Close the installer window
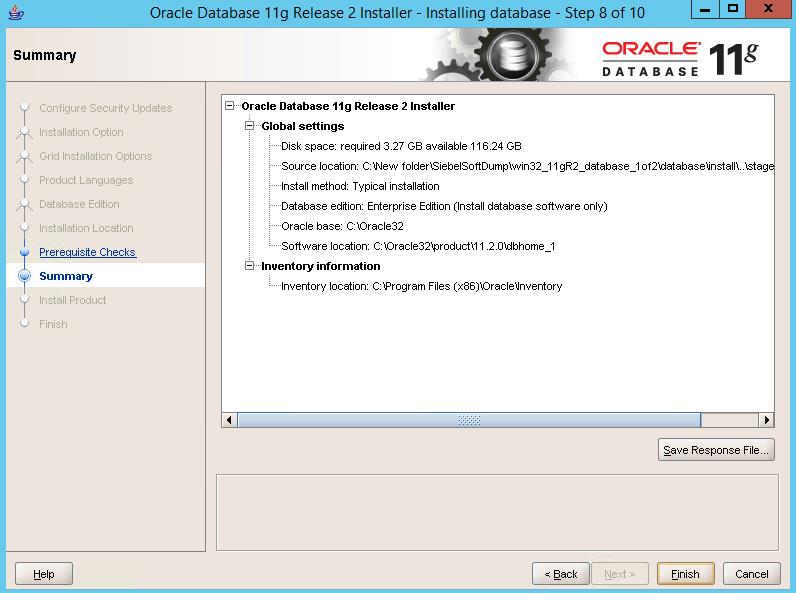The height and width of the screenshot is (593, 796). pyautogui.click(x=769, y=9)
